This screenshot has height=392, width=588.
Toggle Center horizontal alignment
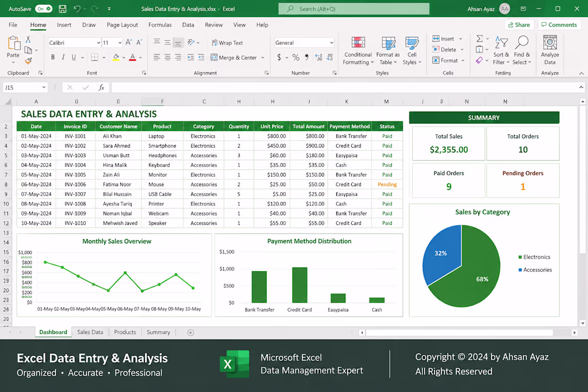tap(167, 57)
